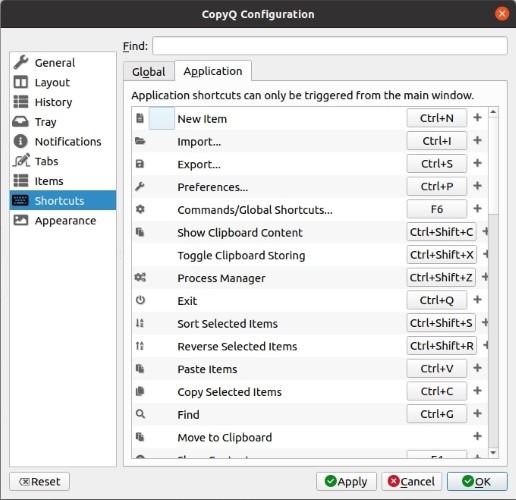Image resolution: width=516 pixels, height=500 pixels.
Task: Select Tabs in the sidebar
Action: tap(63, 161)
